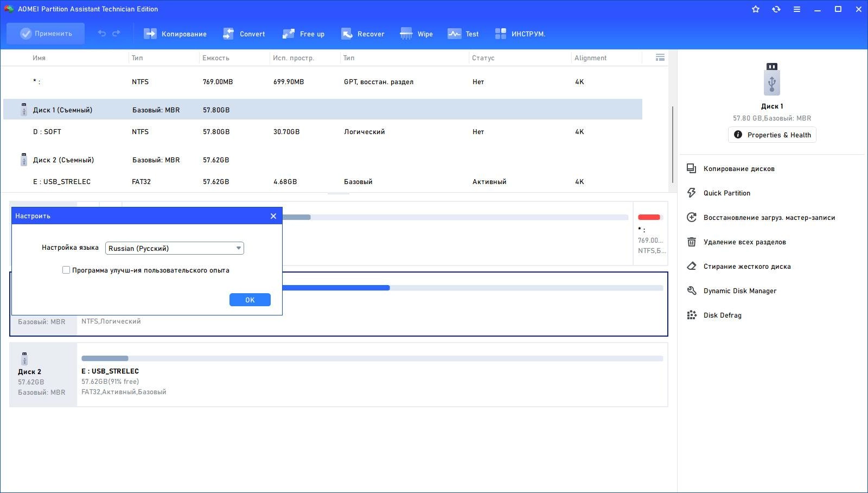Open the Wipe toolbar menu
This screenshot has width=868, height=493.
click(x=416, y=34)
